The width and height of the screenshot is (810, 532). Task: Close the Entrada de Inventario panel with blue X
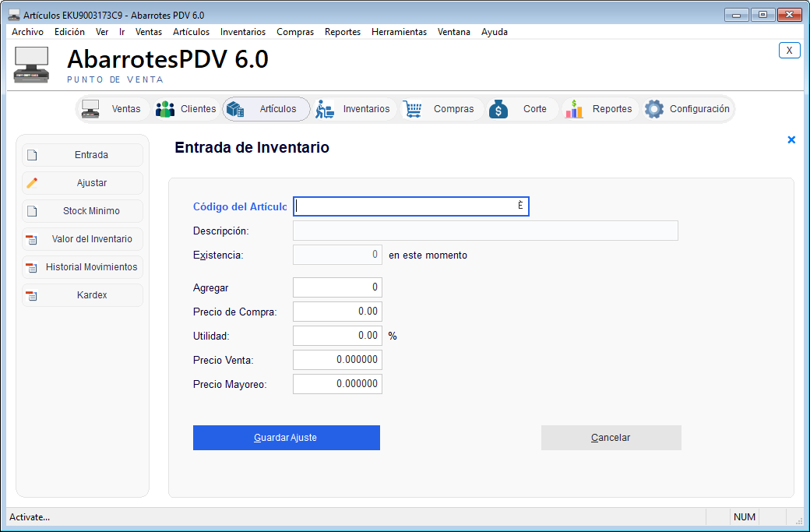791,139
